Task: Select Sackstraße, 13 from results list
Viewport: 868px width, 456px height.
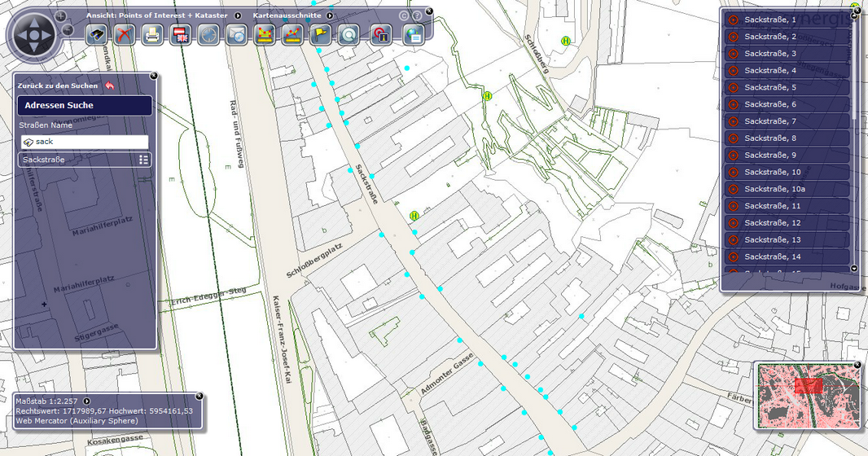Action: (x=786, y=239)
